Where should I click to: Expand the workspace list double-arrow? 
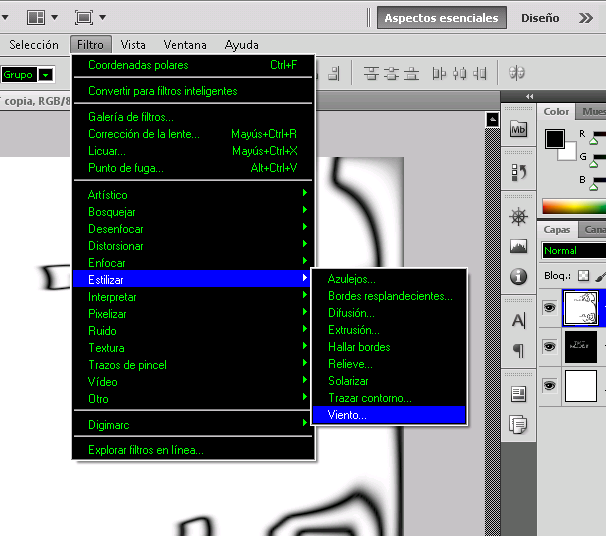(x=586, y=18)
